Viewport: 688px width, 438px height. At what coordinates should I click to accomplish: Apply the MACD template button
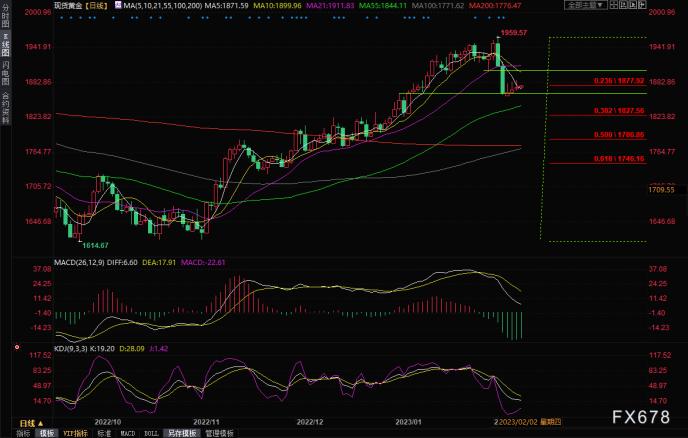[128, 433]
